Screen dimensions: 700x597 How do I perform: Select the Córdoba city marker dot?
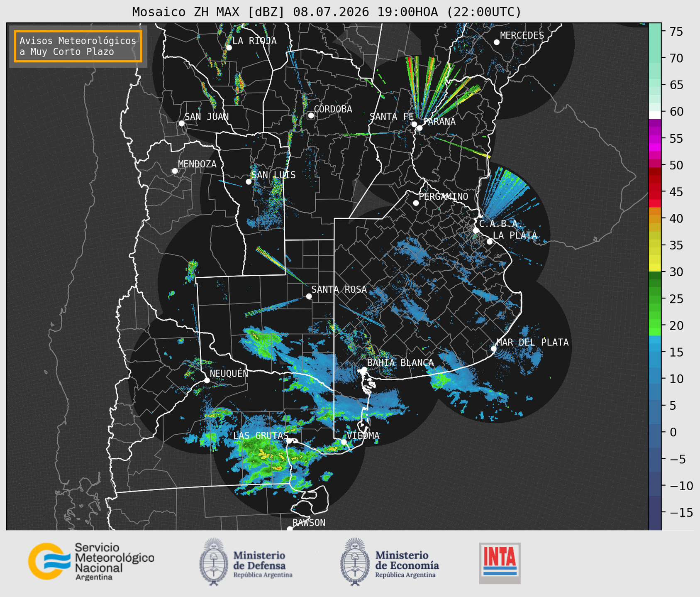(311, 115)
